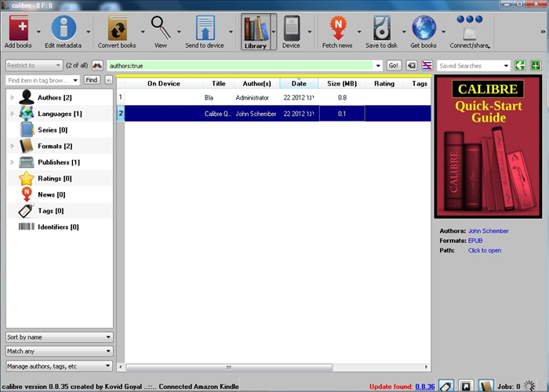The height and width of the screenshot is (392, 549).
Task: Open Device dropdown arrow
Action: [310, 32]
